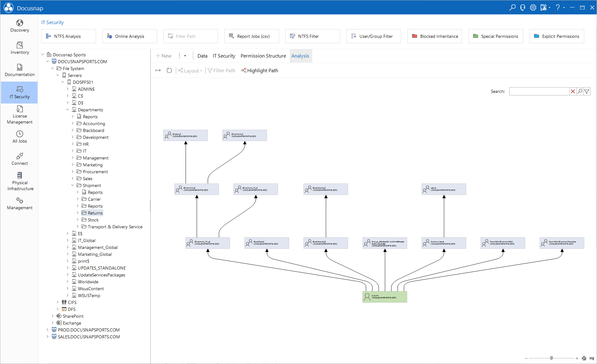Select the IT Security sidebar module
Viewport: 597px width, 364px height.
coord(19,93)
